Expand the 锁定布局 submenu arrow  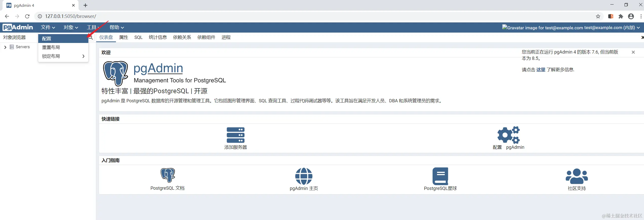pyautogui.click(x=83, y=56)
